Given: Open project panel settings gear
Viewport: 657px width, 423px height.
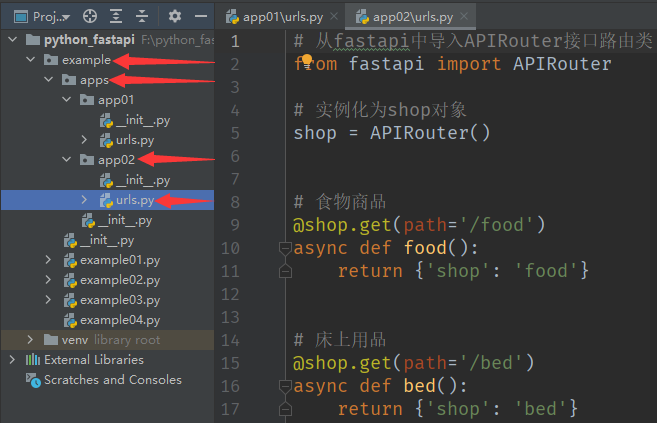Looking at the screenshot, I should coord(175,16).
